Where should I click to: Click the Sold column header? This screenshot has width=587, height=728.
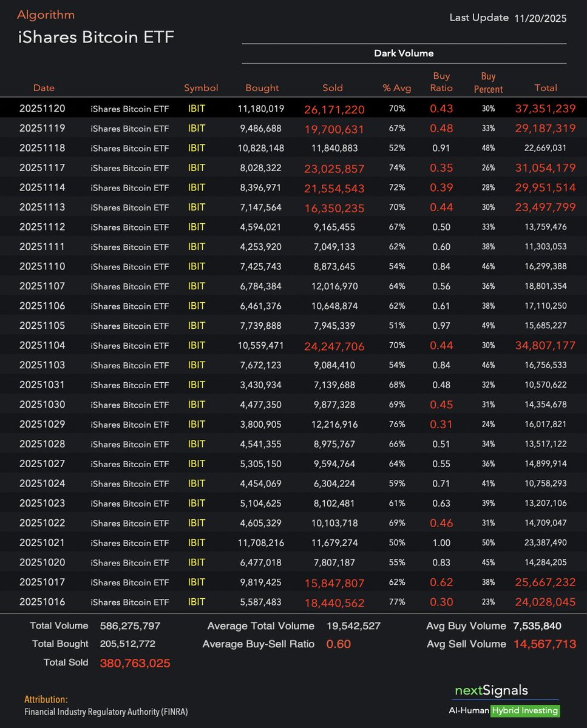tap(333, 88)
